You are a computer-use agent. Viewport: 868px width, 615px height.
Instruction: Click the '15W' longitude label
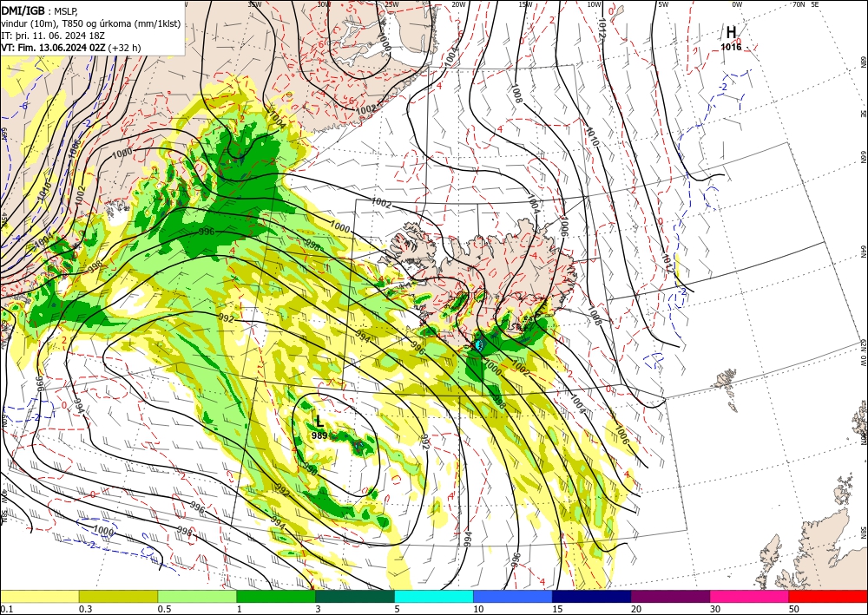[x=526, y=4]
